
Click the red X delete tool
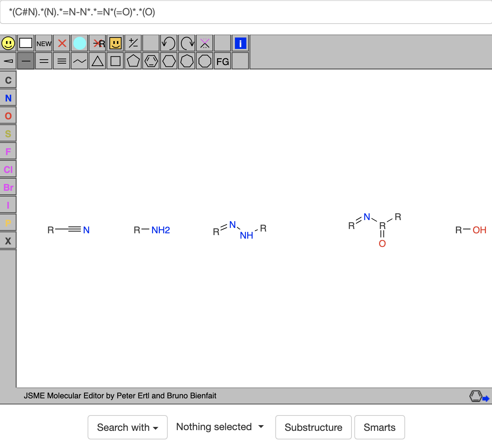pos(62,44)
